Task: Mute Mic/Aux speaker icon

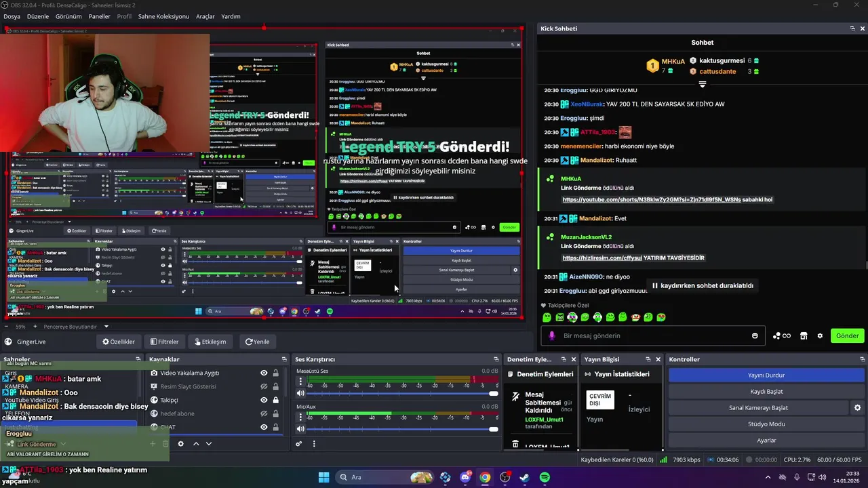Action: click(x=300, y=428)
